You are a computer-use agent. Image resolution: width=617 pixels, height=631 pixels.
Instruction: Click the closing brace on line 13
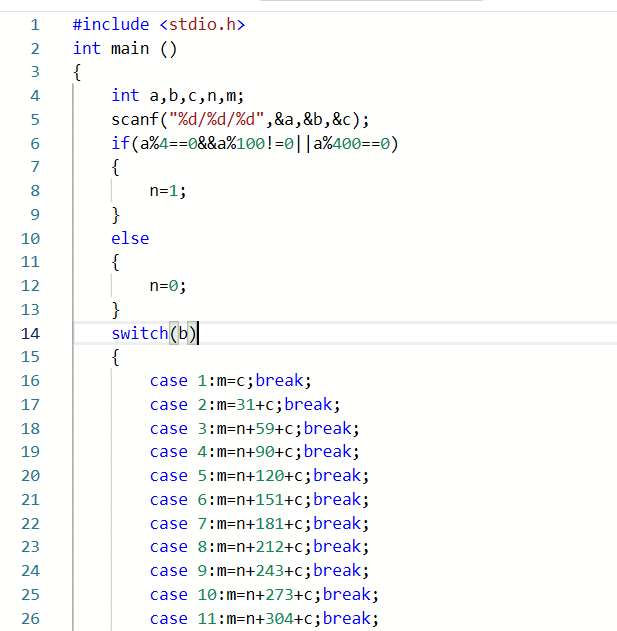click(x=116, y=310)
